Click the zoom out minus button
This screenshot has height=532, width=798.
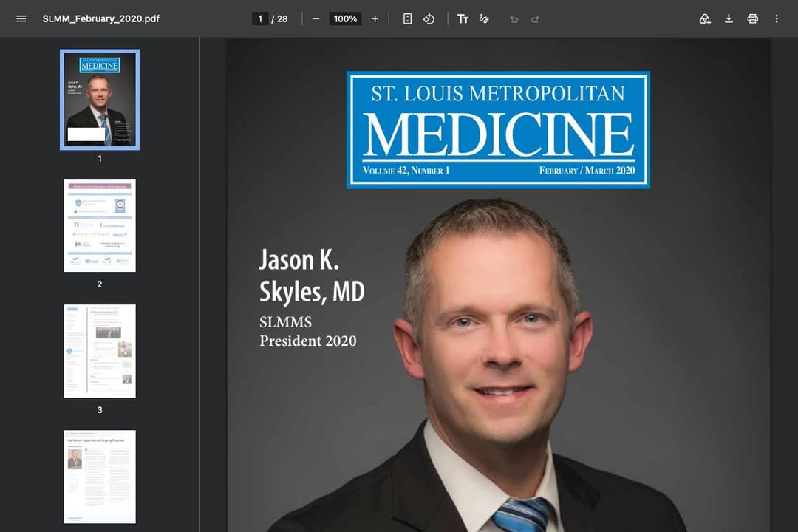pos(316,18)
